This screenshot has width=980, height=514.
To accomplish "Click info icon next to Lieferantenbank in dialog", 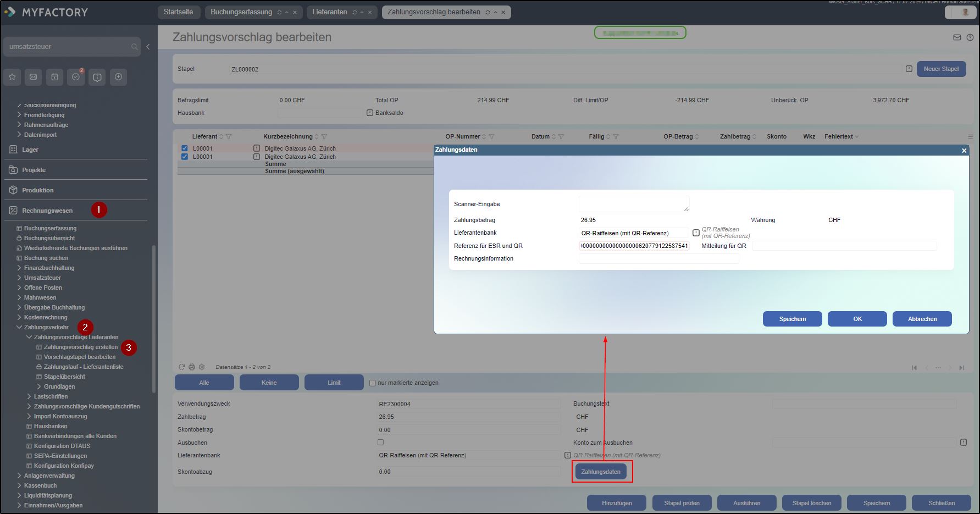I will pyautogui.click(x=696, y=233).
